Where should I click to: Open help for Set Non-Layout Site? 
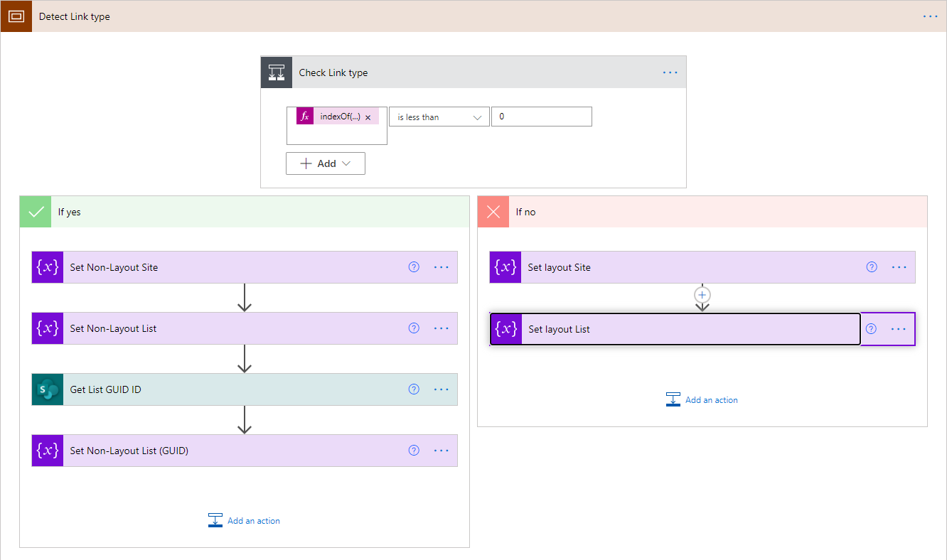[x=414, y=267]
